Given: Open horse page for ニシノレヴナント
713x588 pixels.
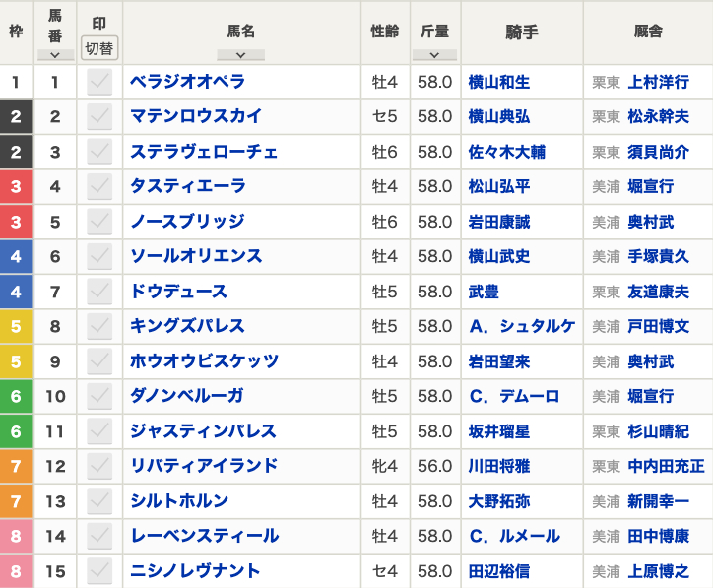Looking at the screenshot, I should pyautogui.click(x=195, y=570).
